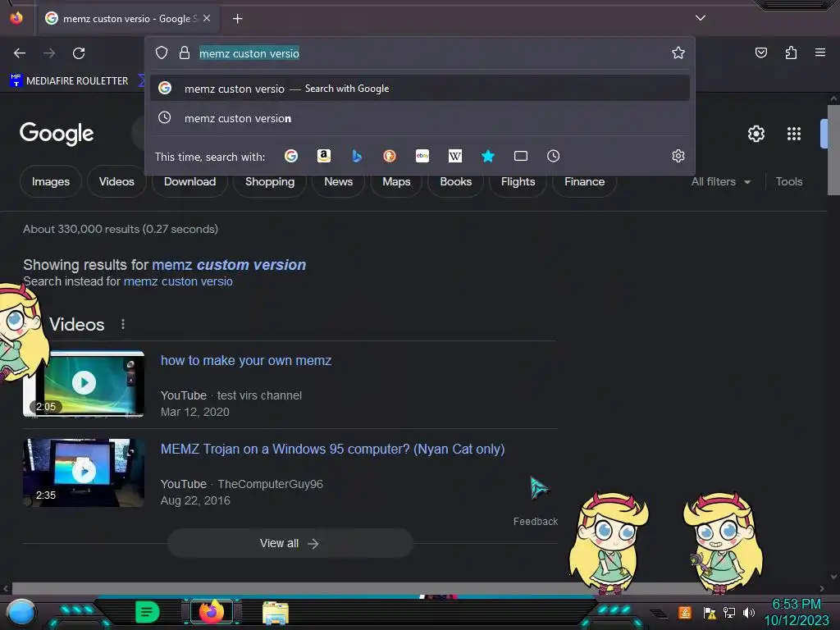Open the Start orb on taskbar
Viewport: 840px width, 630px height.
pyautogui.click(x=21, y=612)
